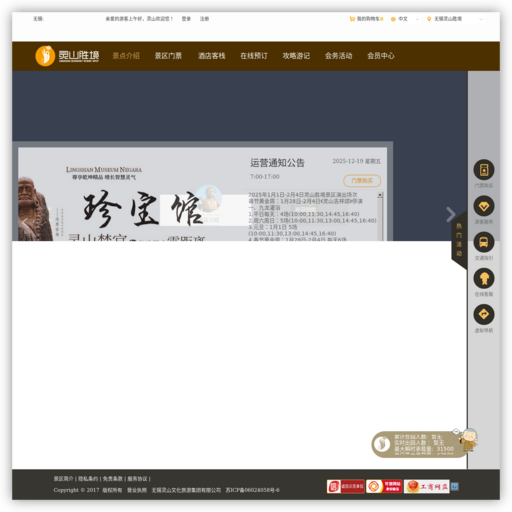Open the 会务活动 menu item

pyautogui.click(x=338, y=56)
